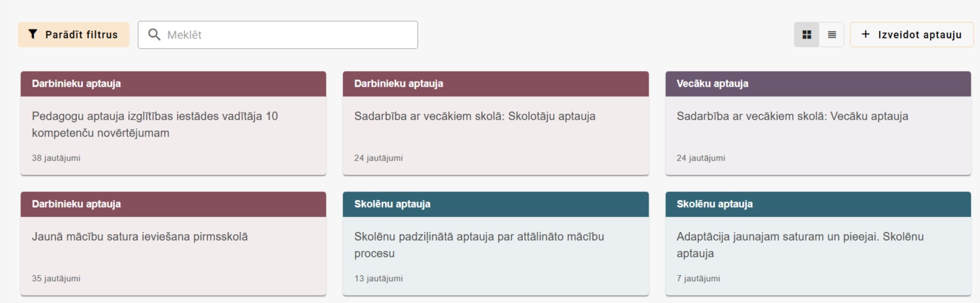The height and width of the screenshot is (303, 980).
Task: Click the 7 jautājumi label
Action: (698, 278)
